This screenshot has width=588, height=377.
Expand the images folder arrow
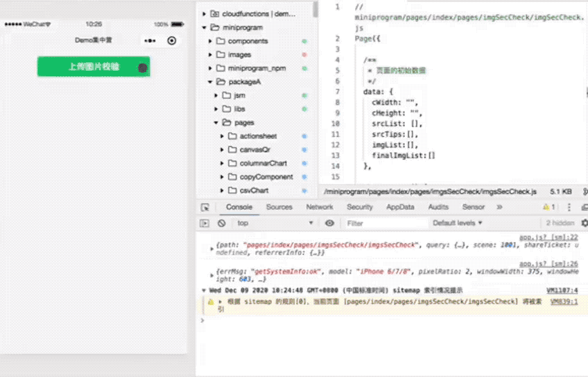tap(210, 55)
